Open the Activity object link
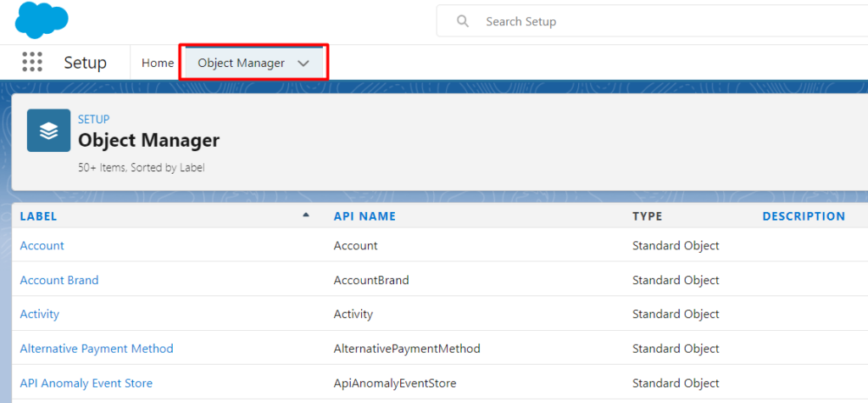The width and height of the screenshot is (868, 403). (40, 314)
